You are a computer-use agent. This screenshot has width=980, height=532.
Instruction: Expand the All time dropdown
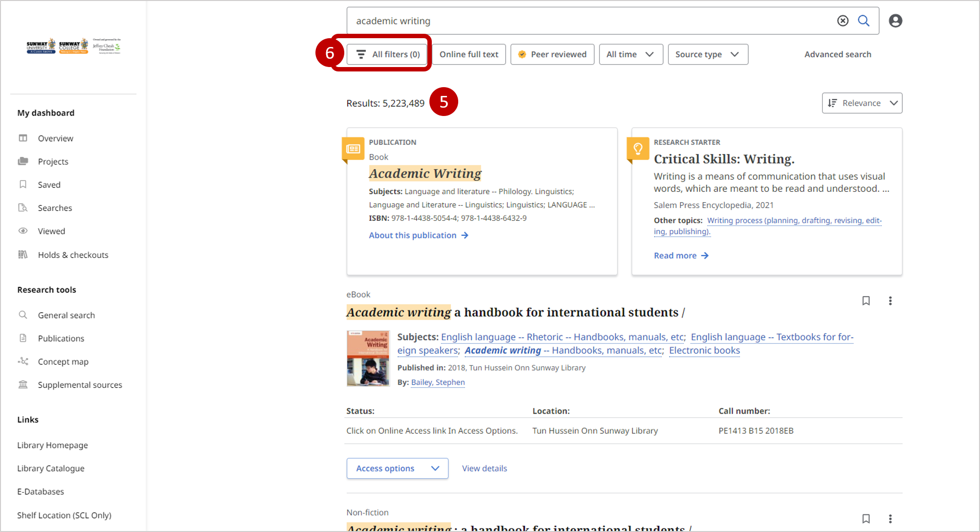[630, 54]
